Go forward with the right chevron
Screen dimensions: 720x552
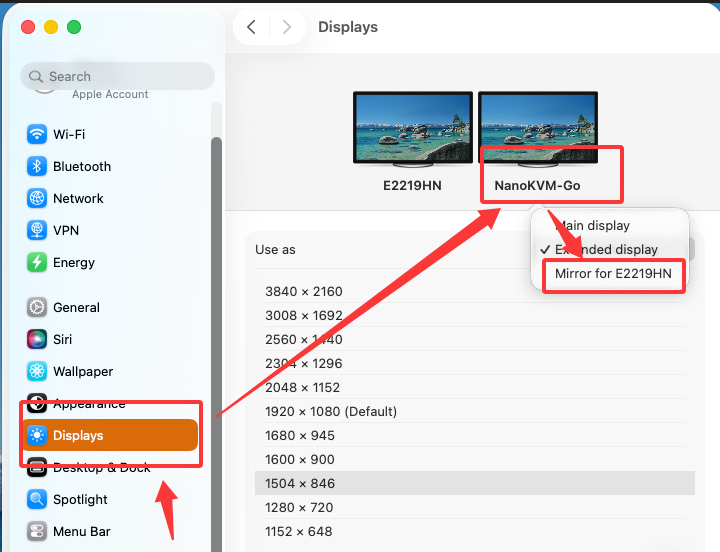pos(287,27)
